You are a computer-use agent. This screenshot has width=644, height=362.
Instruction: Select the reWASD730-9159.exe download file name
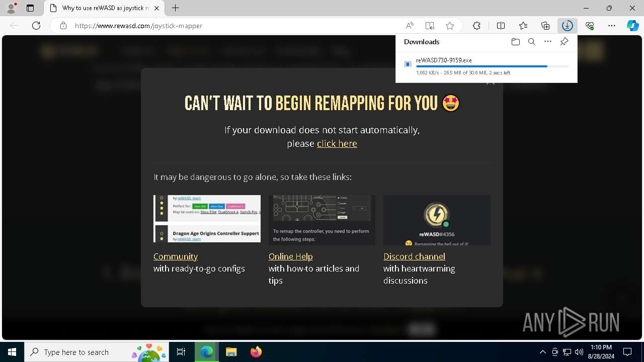(444, 60)
